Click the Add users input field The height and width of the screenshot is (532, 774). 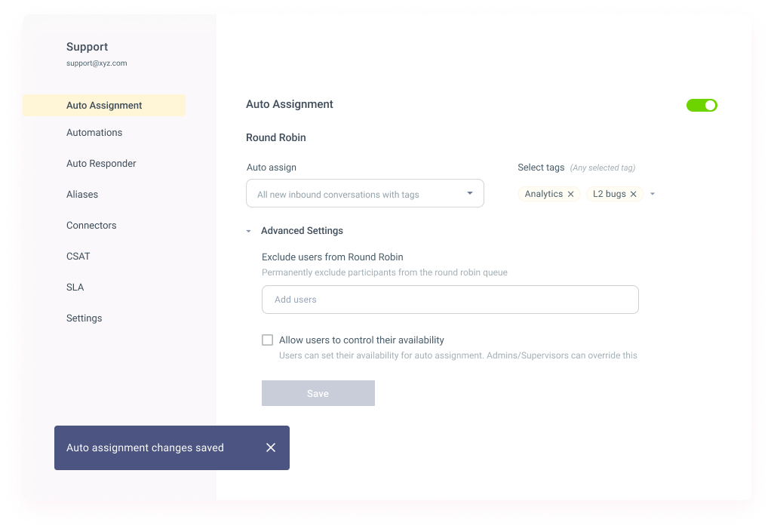[450, 300]
